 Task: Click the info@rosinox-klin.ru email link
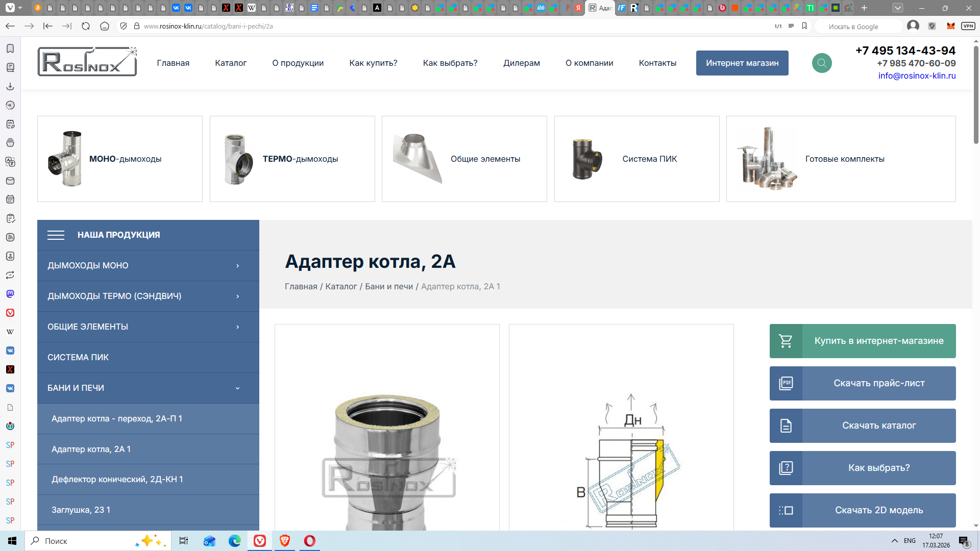917,76
